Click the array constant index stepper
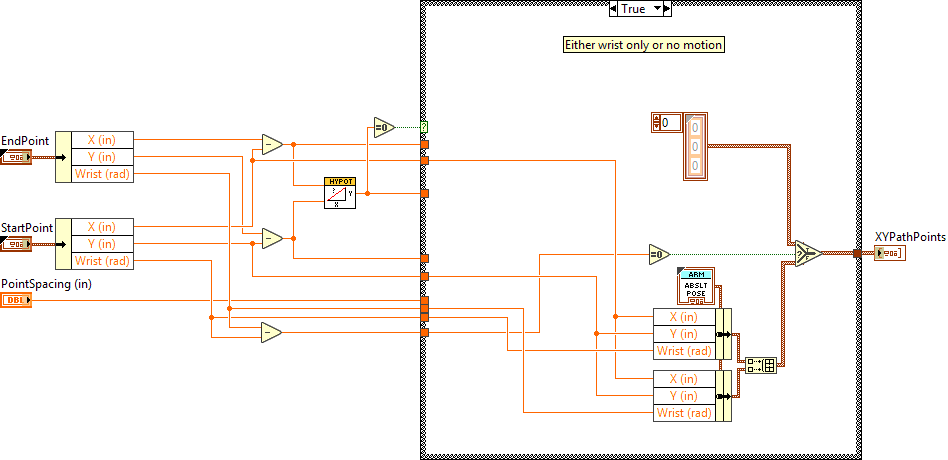948x460 pixels. pos(656,122)
